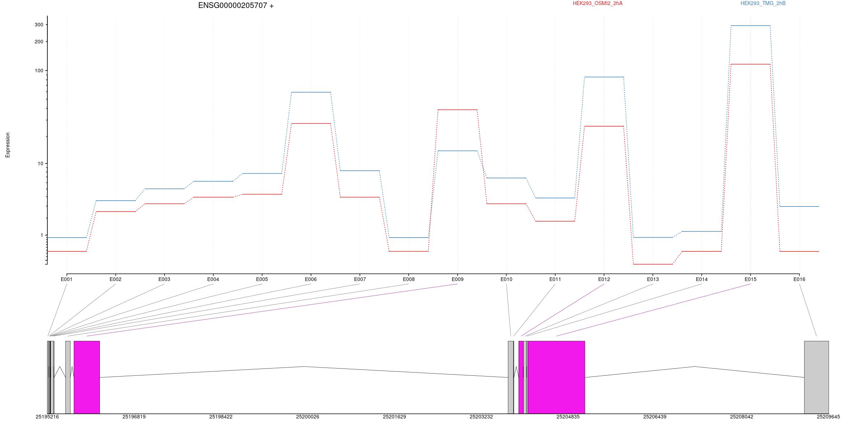
Task: Click exon label E009
Action: pyautogui.click(x=458, y=280)
